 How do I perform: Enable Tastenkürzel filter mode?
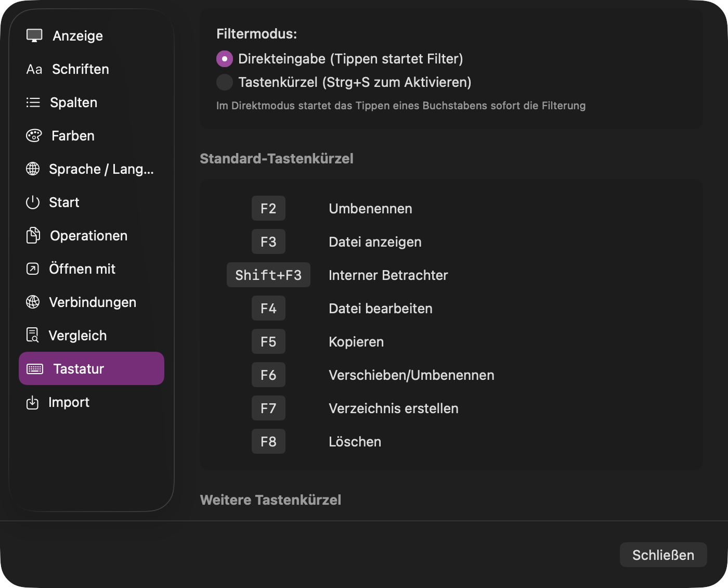coord(224,82)
